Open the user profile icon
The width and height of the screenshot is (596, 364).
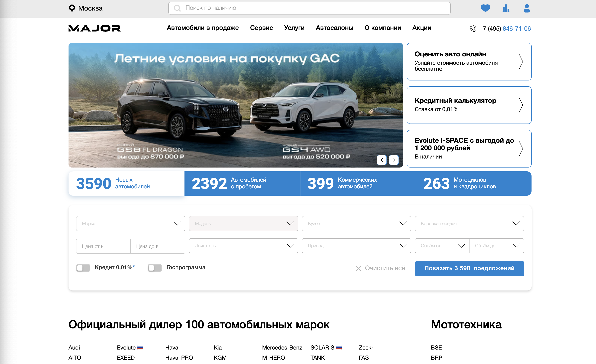527,8
